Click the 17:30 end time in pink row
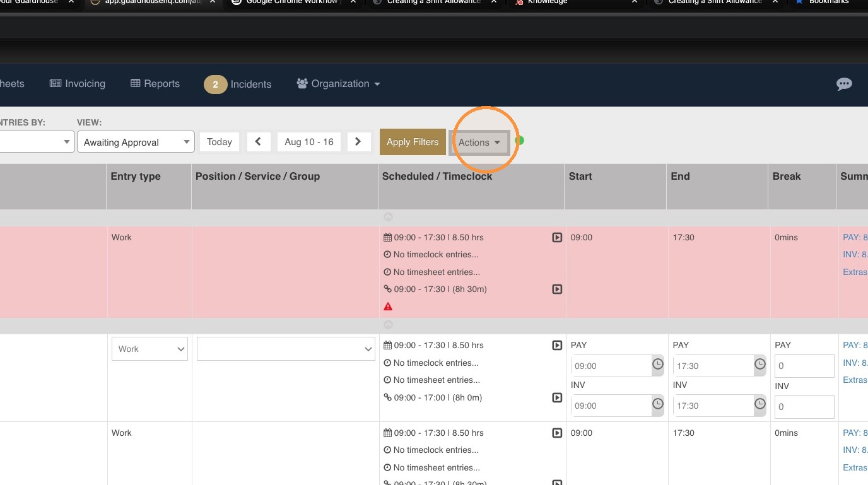The image size is (868, 485). pos(684,238)
